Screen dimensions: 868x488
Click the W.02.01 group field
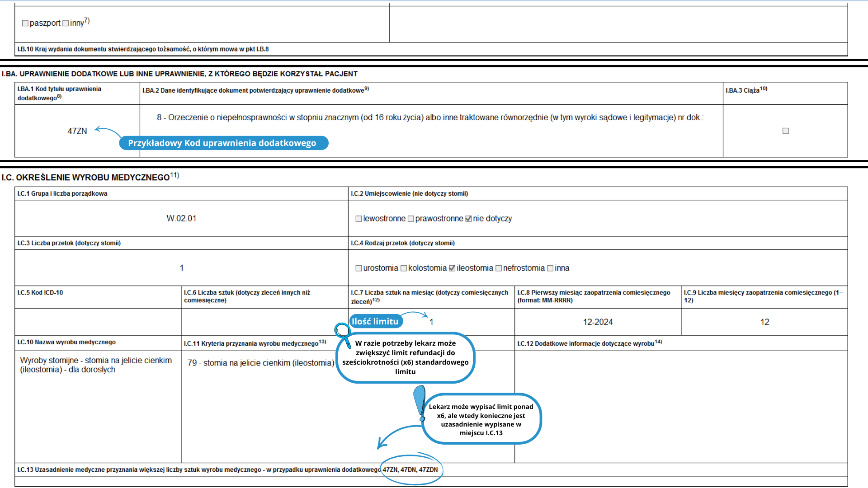coord(181,219)
